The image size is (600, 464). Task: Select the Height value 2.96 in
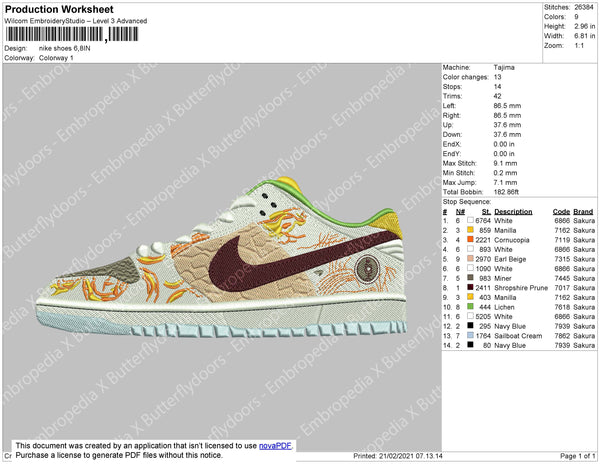tap(585, 26)
